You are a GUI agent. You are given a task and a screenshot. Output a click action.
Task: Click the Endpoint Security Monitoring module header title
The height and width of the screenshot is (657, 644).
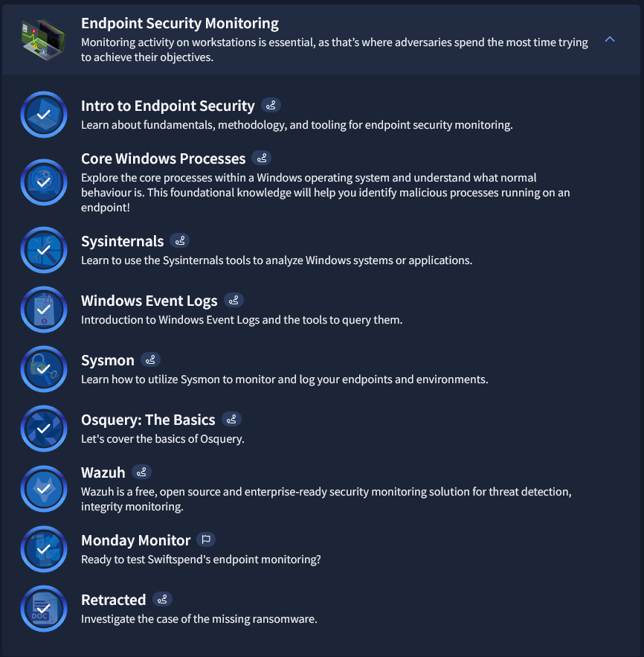click(180, 24)
